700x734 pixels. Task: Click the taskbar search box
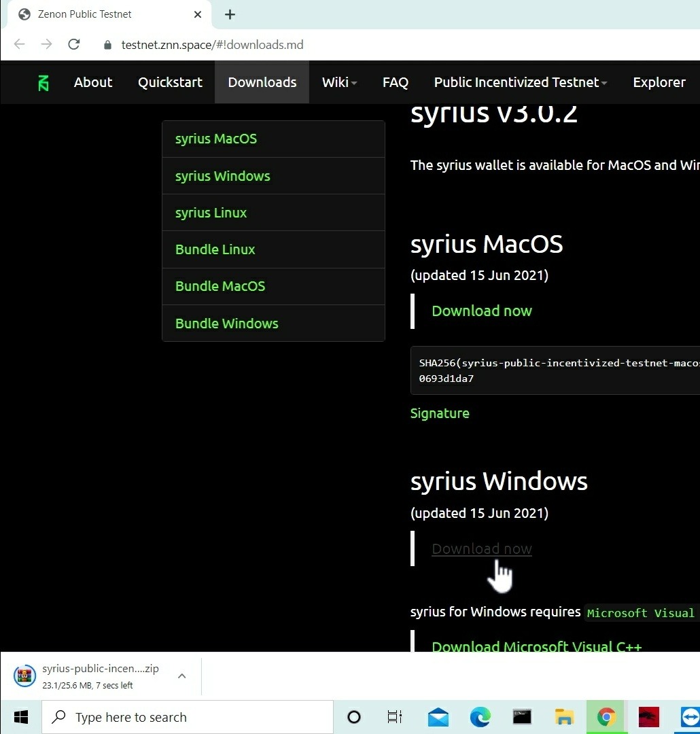[x=188, y=717]
